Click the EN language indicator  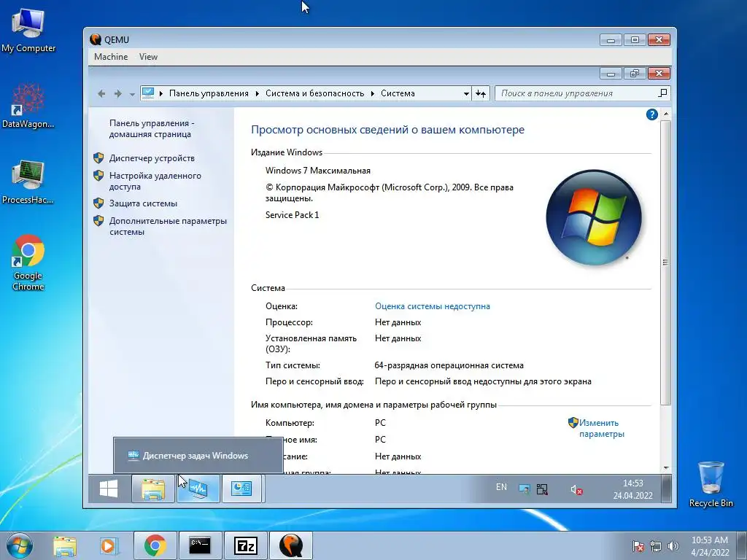(x=501, y=486)
